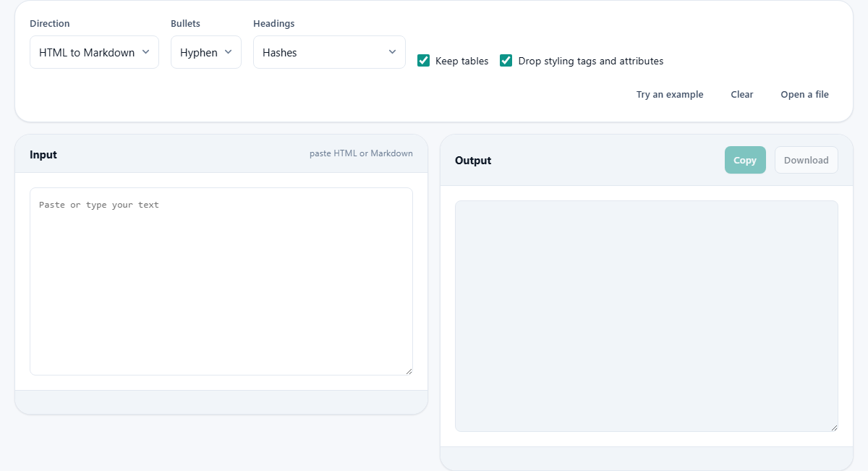The width and height of the screenshot is (868, 471).
Task: Click inside the Output text area
Action: click(x=647, y=316)
